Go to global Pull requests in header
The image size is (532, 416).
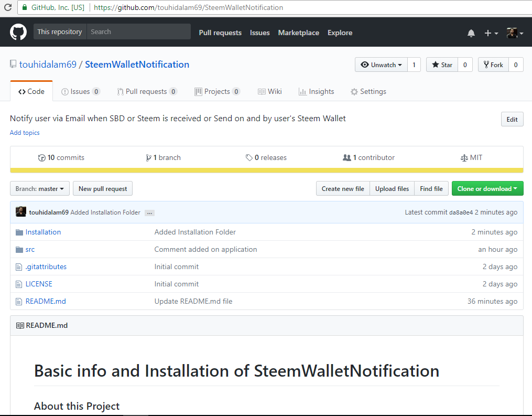coord(220,33)
